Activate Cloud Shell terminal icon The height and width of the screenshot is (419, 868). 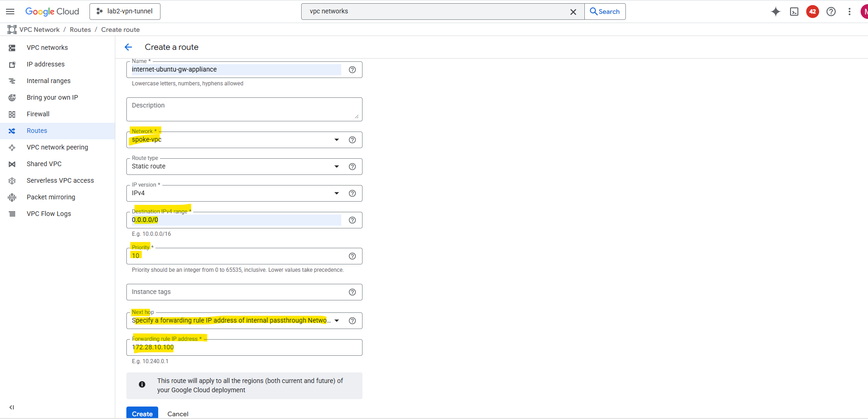(x=794, y=12)
